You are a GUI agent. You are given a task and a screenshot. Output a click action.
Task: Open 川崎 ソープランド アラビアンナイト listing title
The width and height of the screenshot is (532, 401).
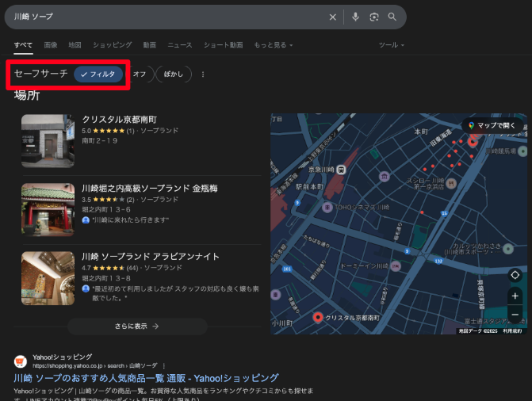click(151, 257)
